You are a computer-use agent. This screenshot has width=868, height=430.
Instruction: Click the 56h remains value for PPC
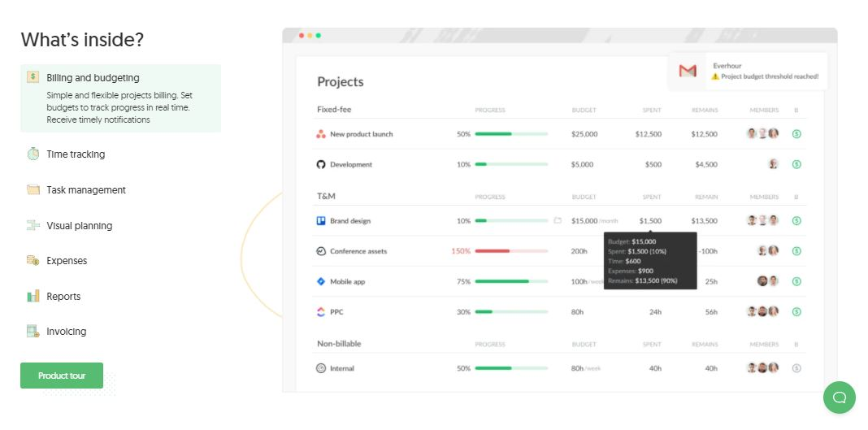(x=711, y=312)
